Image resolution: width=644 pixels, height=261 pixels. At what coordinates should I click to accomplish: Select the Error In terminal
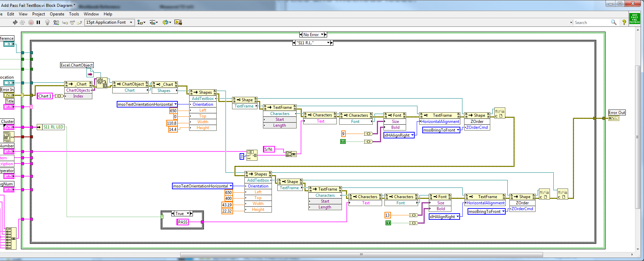(9, 95)
